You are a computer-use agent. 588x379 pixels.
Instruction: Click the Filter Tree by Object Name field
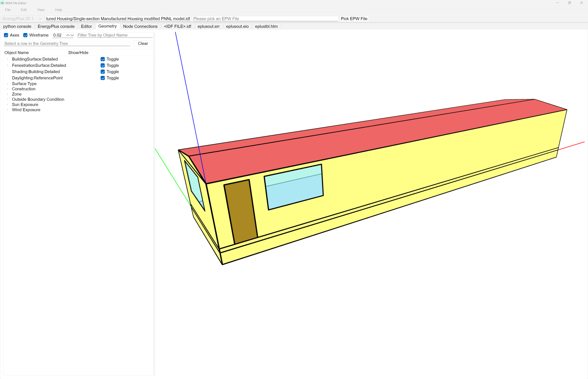pyautogui.click(x=115, y=35)
